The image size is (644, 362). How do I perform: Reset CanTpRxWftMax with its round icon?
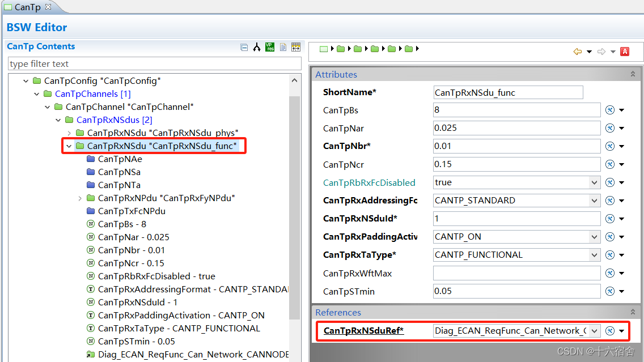pyautogui.click(x=610, y=273)
